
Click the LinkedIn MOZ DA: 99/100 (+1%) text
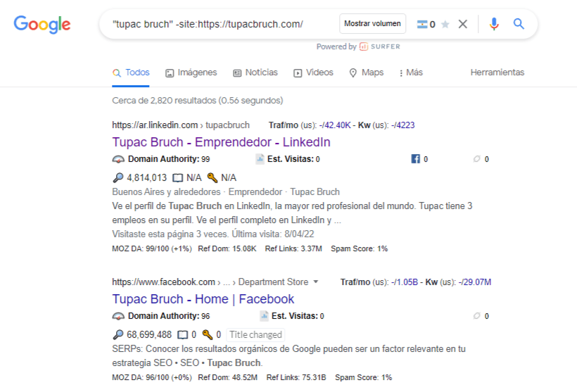pos(152,249)
